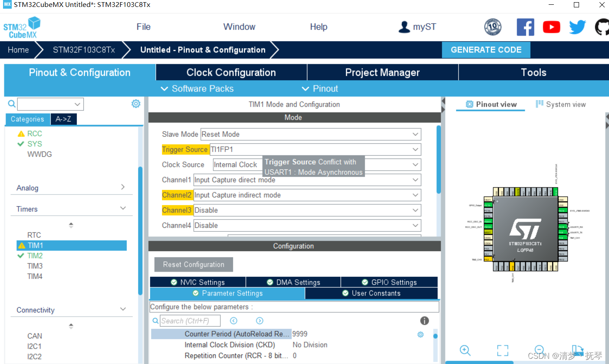Open the Window menu

click(239, 27)
